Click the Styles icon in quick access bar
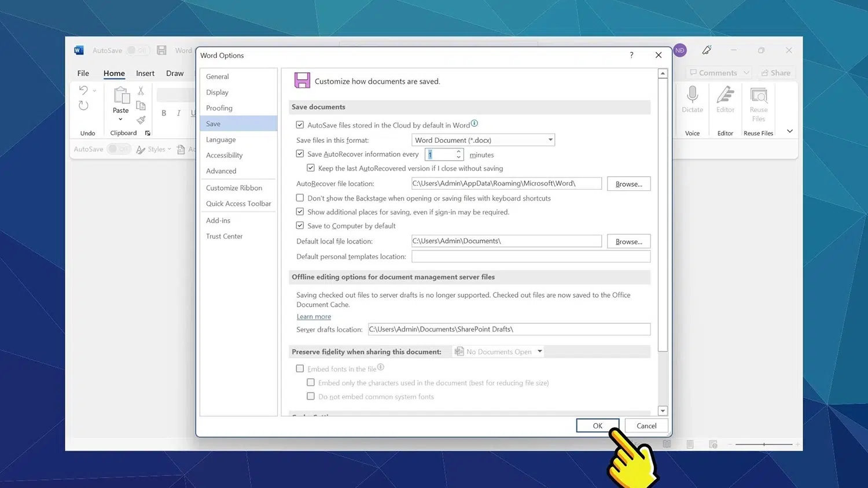 pos(141,149)
